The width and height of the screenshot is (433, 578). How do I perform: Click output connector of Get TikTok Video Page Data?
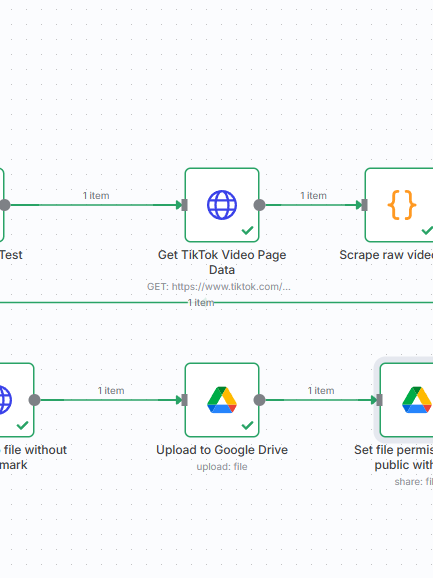click(x=259, y=205)
